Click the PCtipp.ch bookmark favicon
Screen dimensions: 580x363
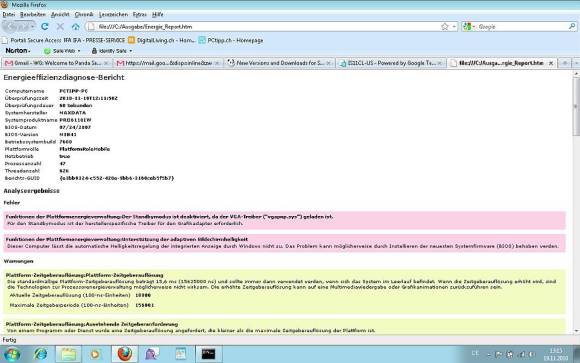202,40
